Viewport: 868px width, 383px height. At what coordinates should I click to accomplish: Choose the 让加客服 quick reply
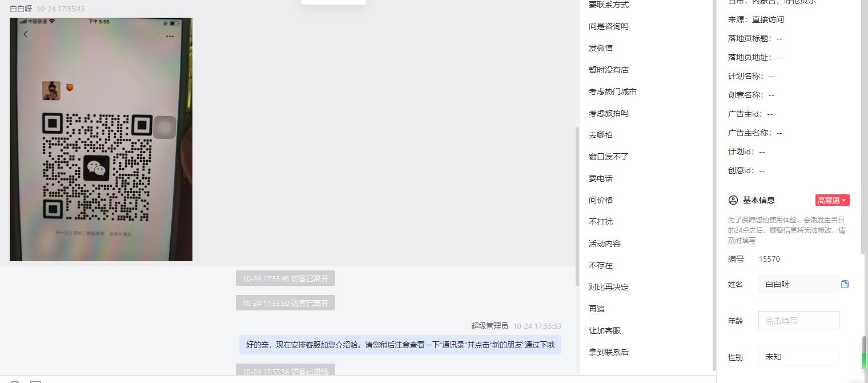[605, 330]
